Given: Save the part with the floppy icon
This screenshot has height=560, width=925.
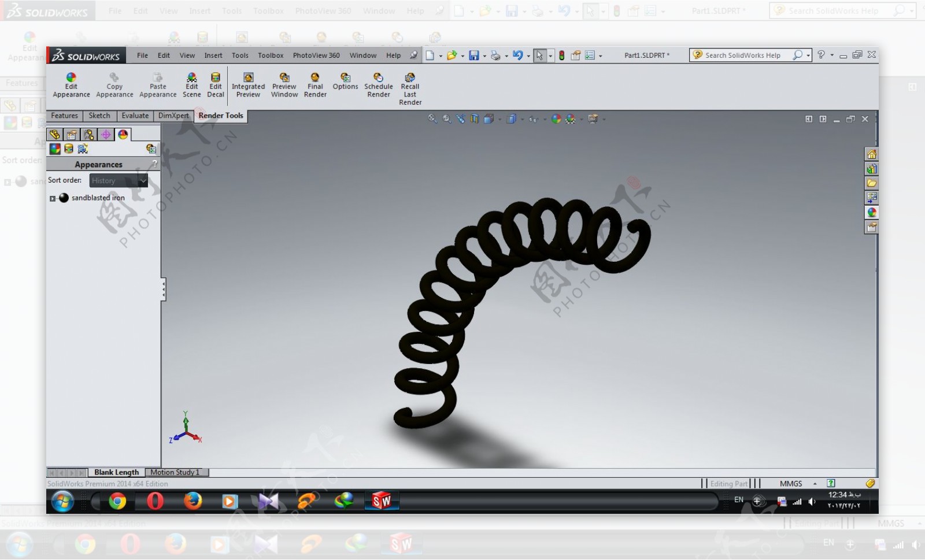Looking at the screenshot, I should click(474, 55).
